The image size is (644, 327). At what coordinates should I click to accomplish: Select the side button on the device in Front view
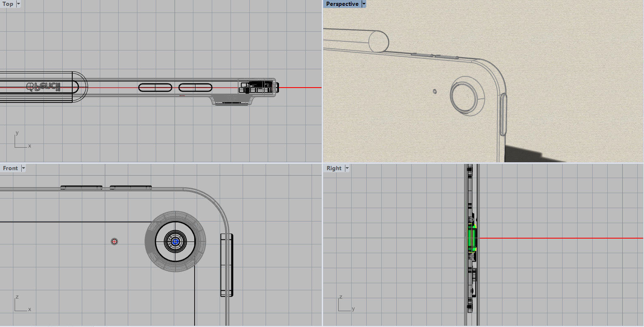click(227, 265)
